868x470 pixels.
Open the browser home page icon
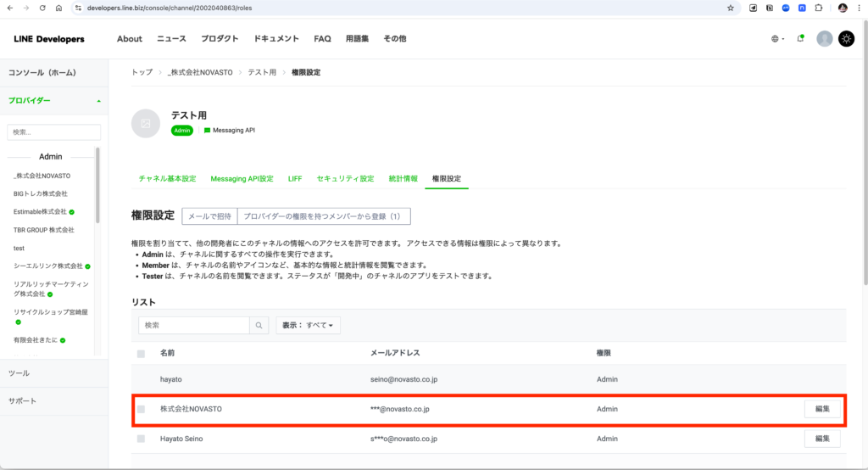tap(58, 8)
